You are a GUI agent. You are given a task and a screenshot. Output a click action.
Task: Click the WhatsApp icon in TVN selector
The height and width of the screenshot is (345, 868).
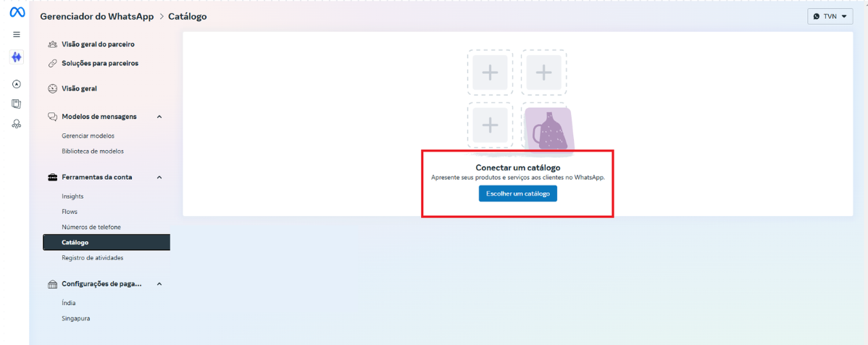point(817,17)
